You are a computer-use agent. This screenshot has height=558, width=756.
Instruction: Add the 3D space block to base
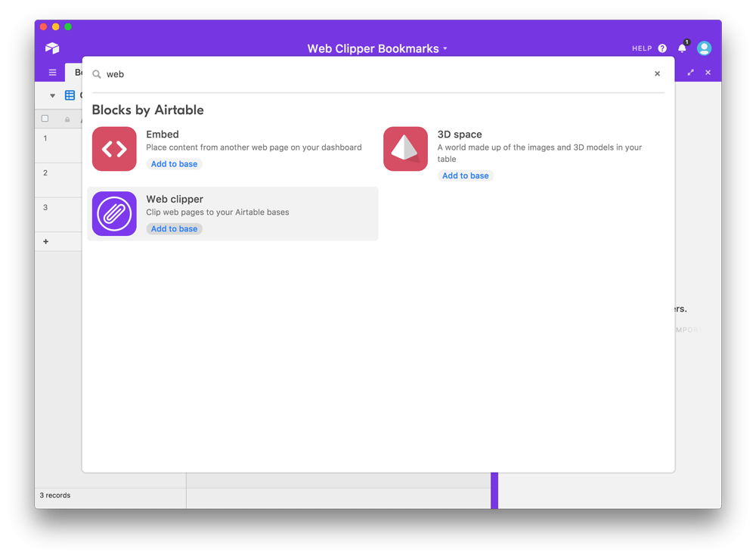coord(465,175)
